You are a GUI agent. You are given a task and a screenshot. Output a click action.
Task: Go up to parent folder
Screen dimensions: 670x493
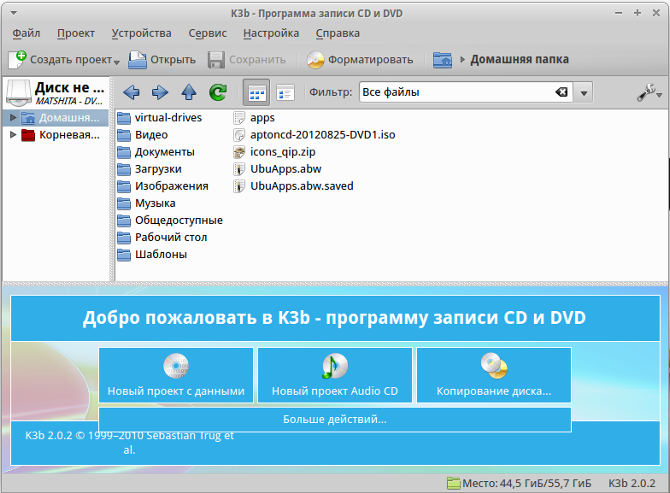[189, 92]
